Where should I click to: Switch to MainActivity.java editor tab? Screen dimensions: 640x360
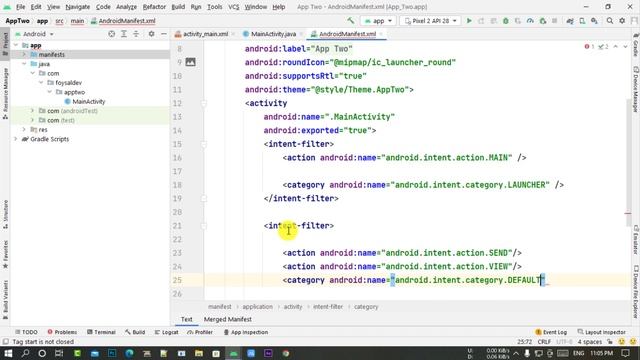pos(273,34)
